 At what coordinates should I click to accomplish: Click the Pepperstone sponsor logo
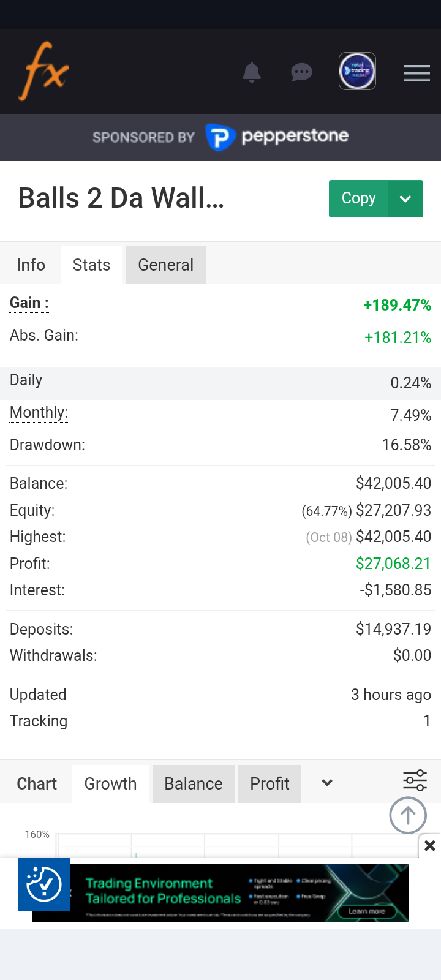point(277,137)
